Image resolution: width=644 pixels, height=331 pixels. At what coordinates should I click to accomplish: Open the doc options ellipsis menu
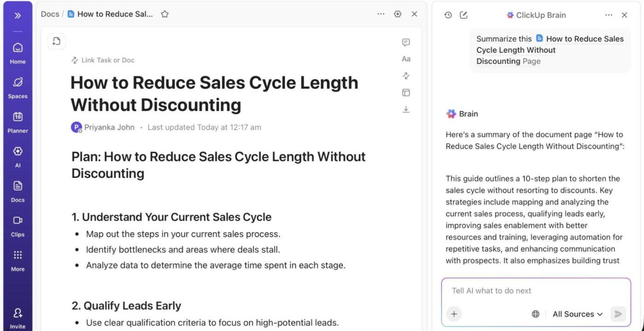(381, 14)
